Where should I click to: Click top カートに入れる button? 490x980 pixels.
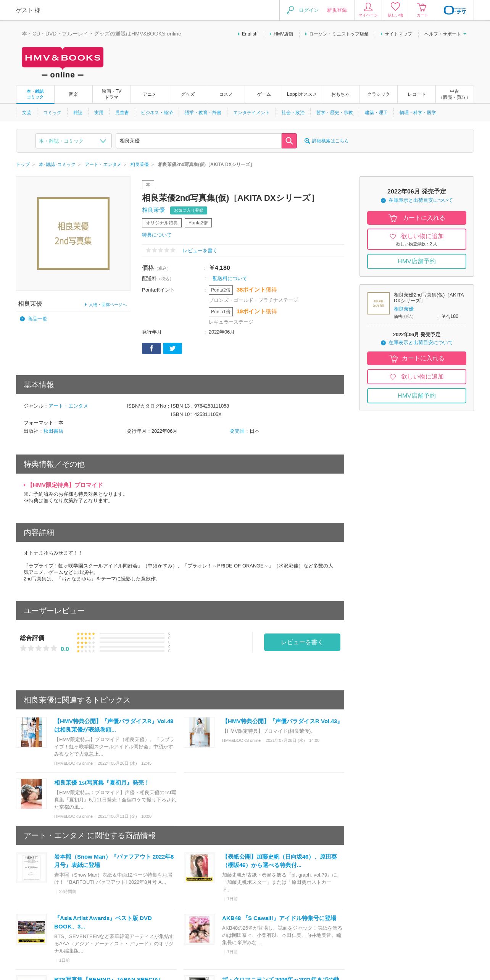417,218
